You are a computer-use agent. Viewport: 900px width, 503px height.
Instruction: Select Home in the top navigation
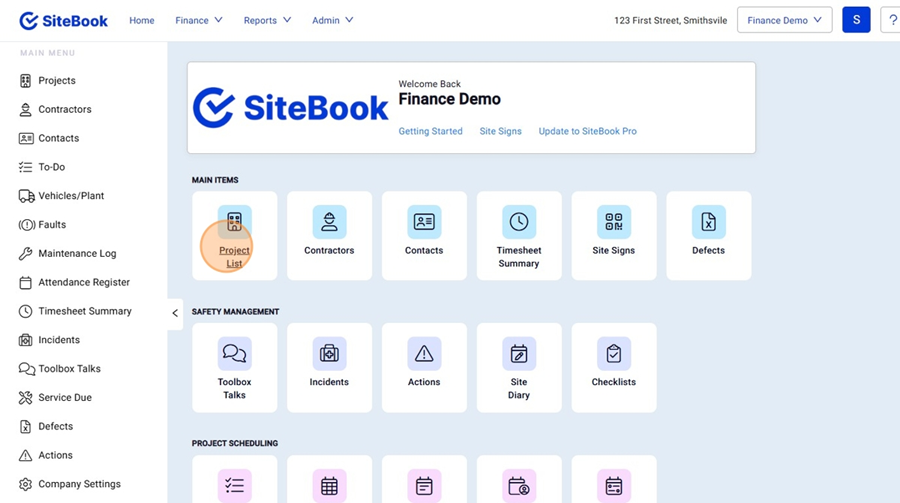pyautogui.click(x=142, y=20)
